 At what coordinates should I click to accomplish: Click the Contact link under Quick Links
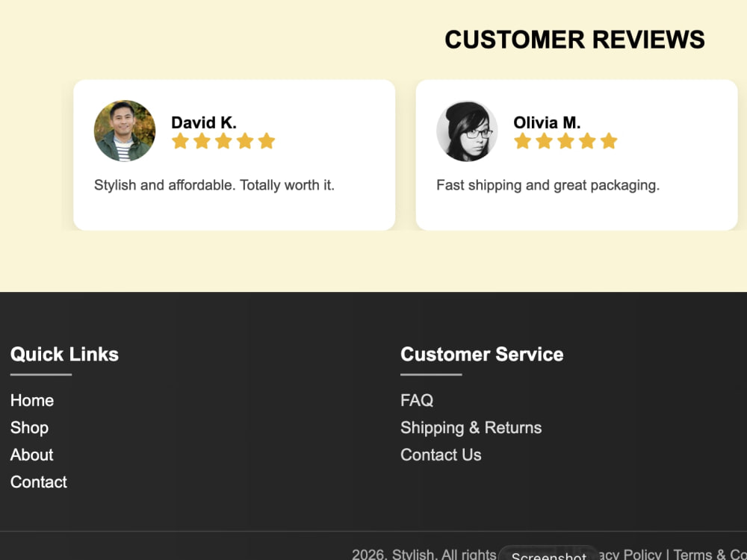(39, 482)
